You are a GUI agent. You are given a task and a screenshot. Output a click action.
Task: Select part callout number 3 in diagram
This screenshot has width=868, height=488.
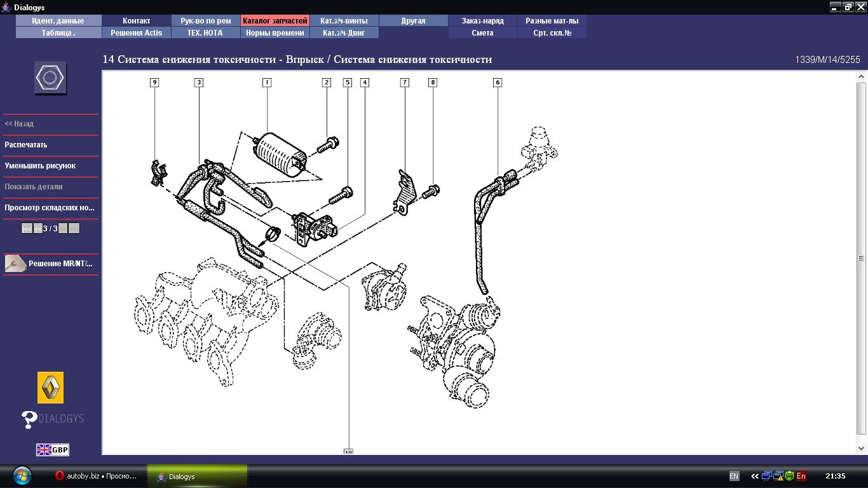click(x=199, y=83)
